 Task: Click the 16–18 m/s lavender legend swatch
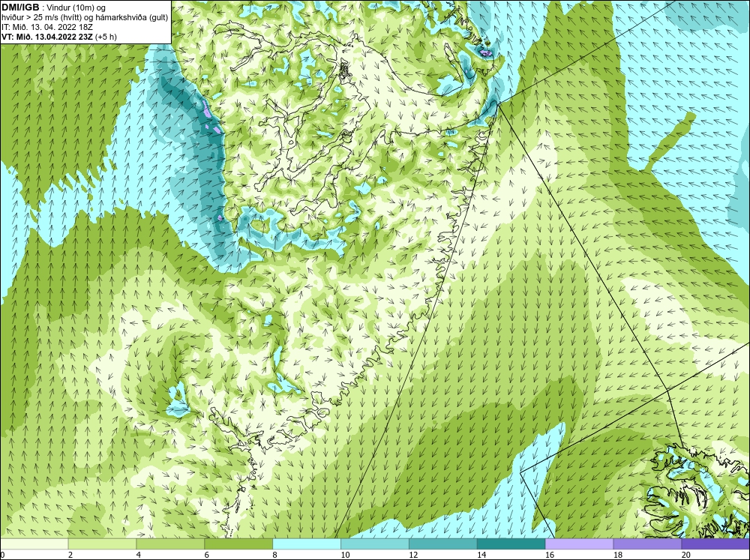tap(579, 544)
